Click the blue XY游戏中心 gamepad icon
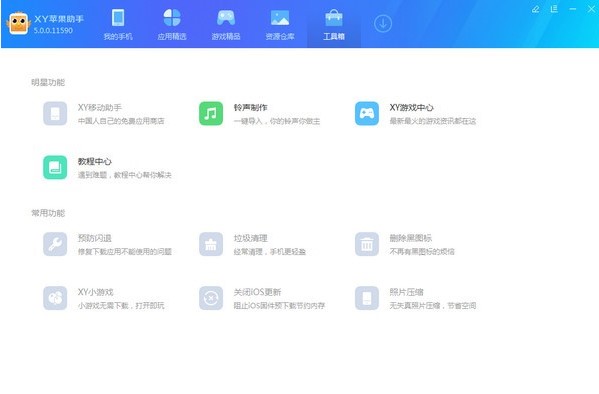The image size is (599, 394). (x=367, y=113)
